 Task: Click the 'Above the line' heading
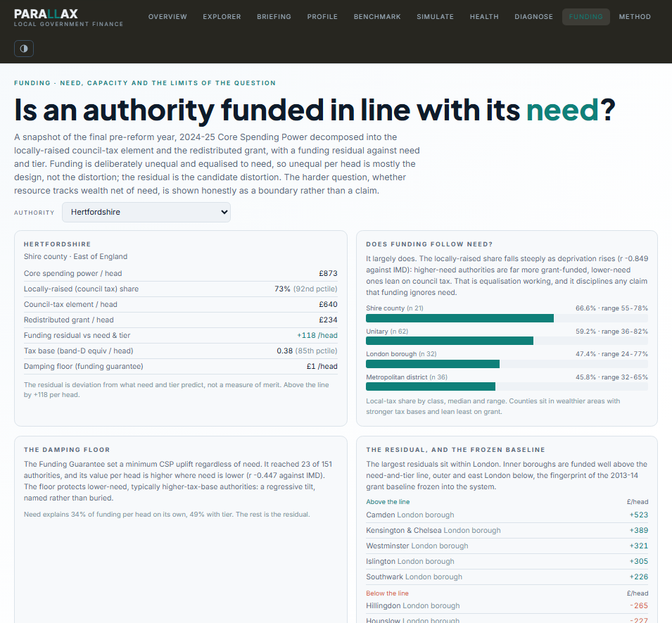pos(388,502)
